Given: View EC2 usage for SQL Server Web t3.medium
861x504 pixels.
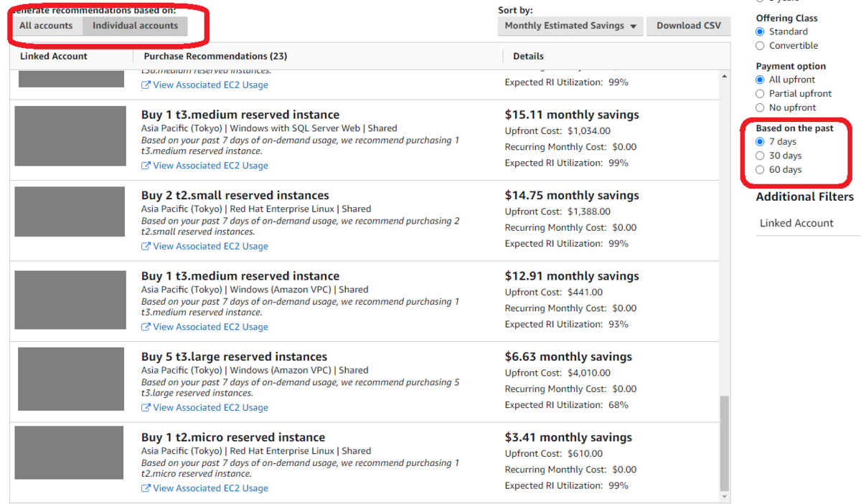Looking at the screenshot, I should (x=210, y=166).
